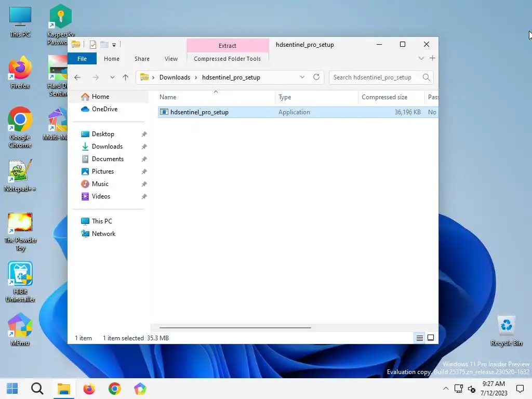Select the MEmu desktop shortcut
The image size is (532, 399).
coord(20,330)
